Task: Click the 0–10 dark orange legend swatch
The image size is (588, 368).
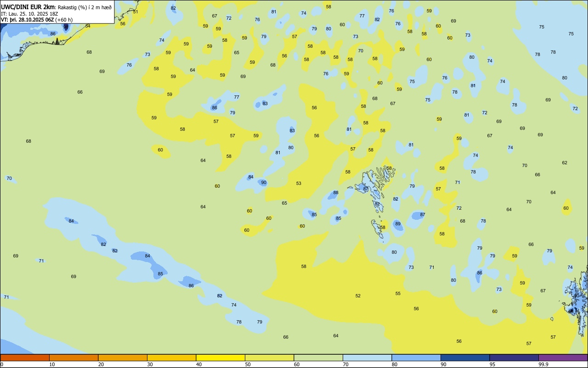Action: click(25, 357)
